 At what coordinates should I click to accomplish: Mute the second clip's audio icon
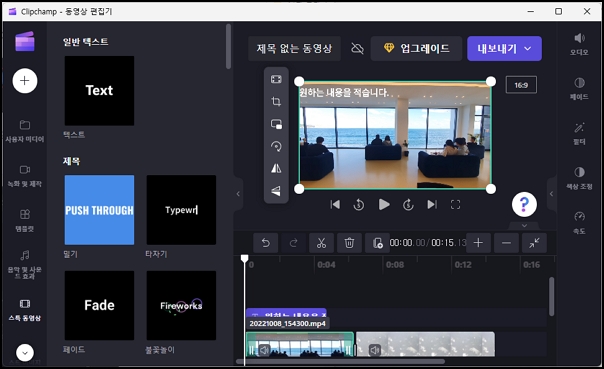(x=375, y=350)
